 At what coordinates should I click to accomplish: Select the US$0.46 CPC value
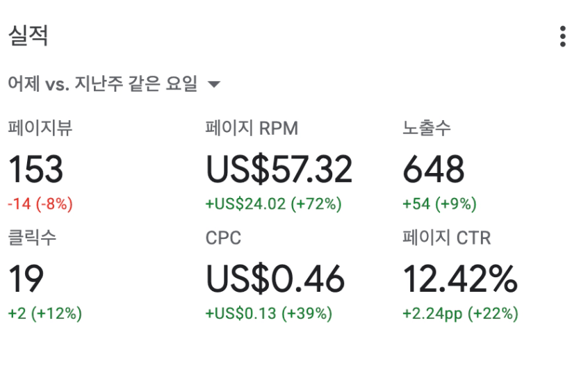pos(275,279)
